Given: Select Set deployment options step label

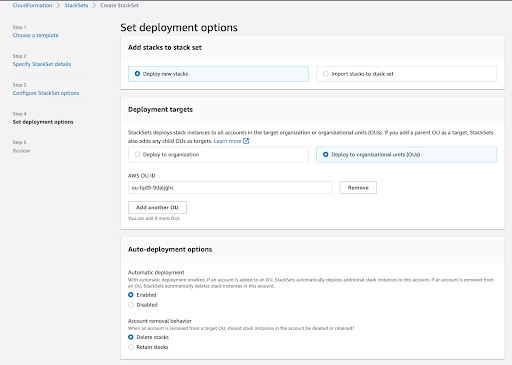Looking at the screenshot, I should click(43, 122).
